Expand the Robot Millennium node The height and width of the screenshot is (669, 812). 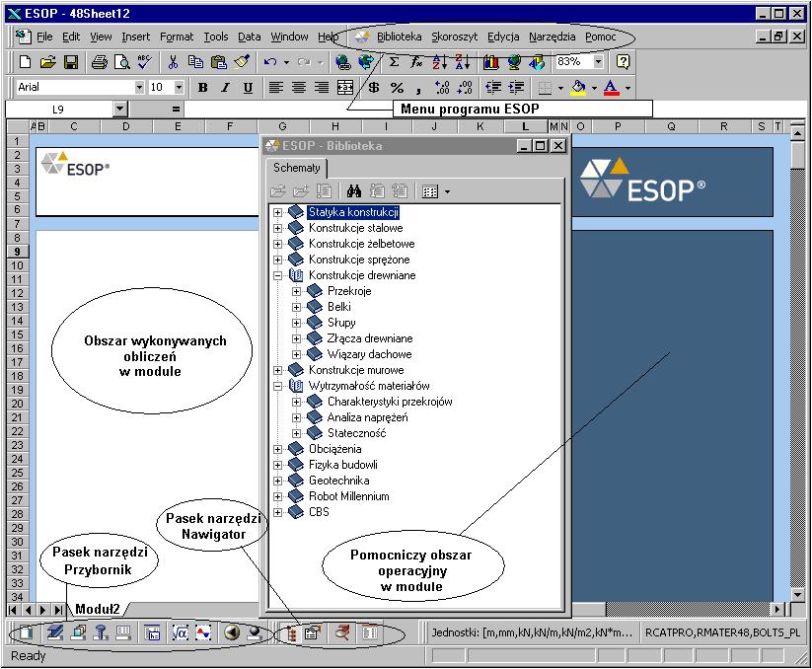(277, 496)
